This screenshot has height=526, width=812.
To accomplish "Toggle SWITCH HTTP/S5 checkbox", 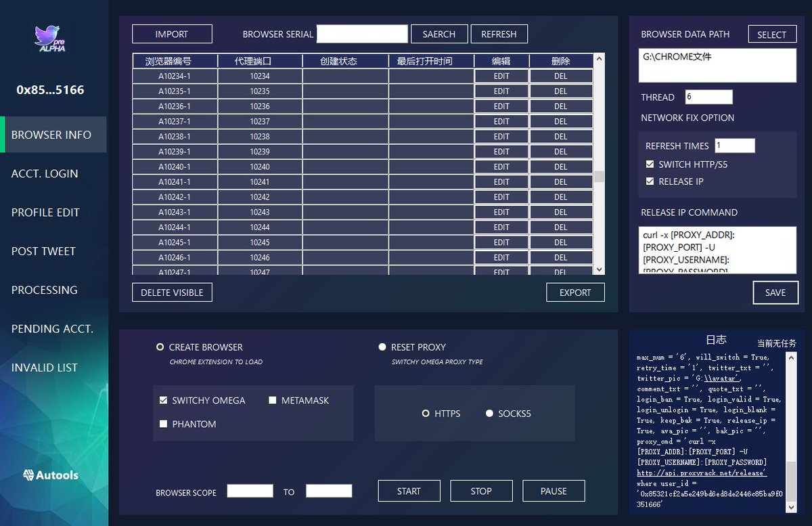I will [650, 164].
